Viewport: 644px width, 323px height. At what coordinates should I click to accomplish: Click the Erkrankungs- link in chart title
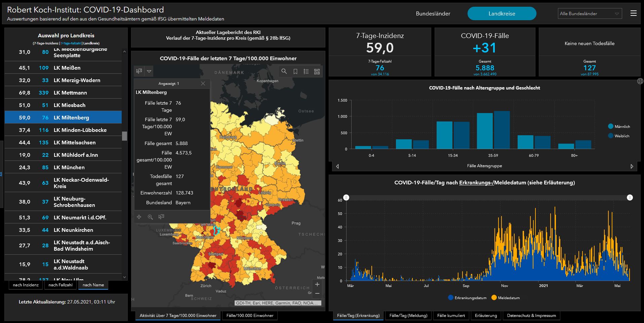tap(476, 183)
